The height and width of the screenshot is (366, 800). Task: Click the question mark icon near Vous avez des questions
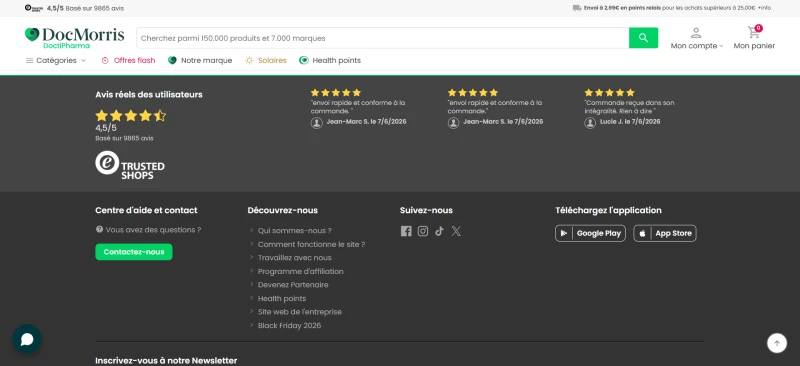[99, 230]
